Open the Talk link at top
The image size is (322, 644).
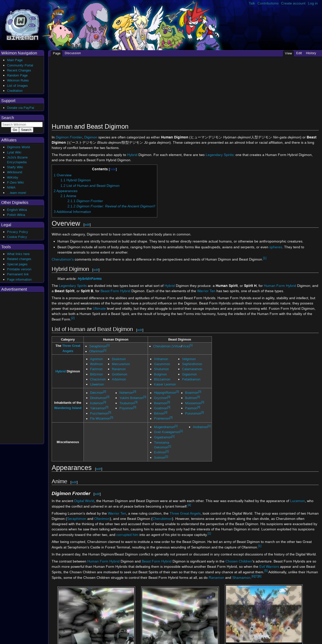tap(252, 4)
